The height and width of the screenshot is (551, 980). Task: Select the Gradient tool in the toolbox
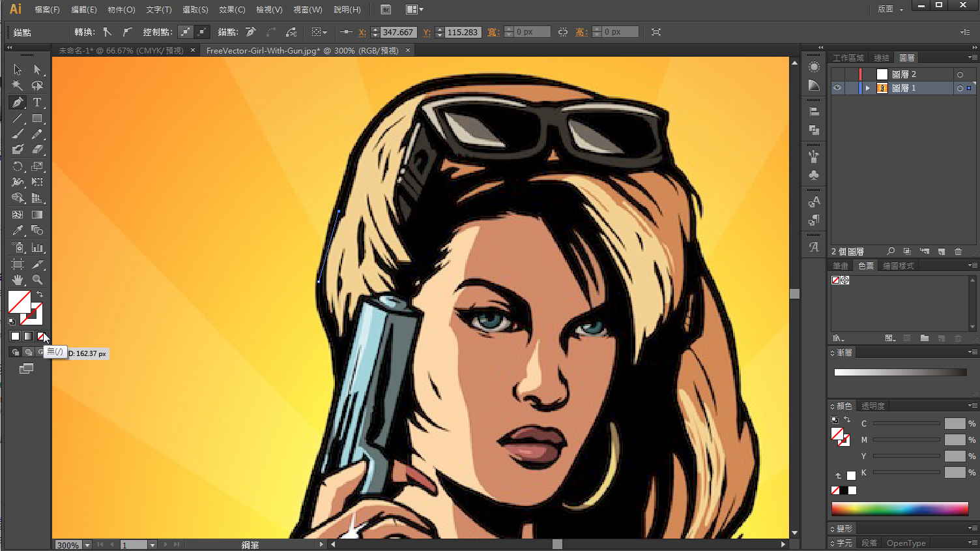[37, 215]
